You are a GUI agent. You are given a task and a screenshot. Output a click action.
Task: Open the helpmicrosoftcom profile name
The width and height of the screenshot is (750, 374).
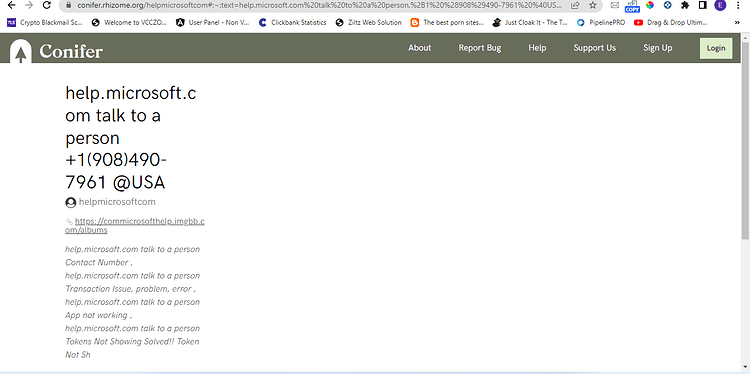pyautogui.click(x=117, y=202)
